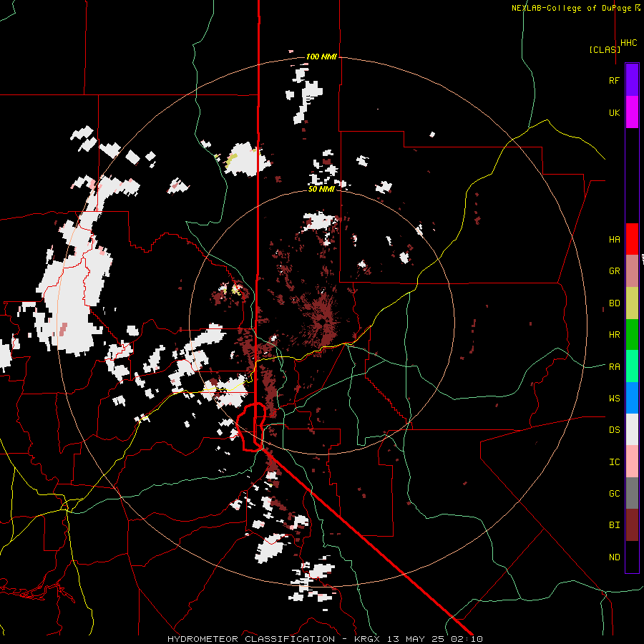Click the RA rain light-green swatch
Viewport: 644px width, 644px height.
point(632,366)
